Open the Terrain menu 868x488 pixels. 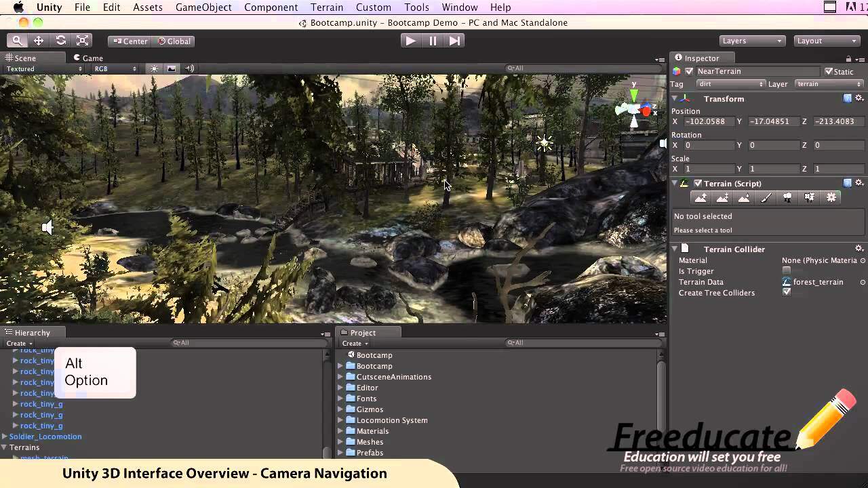327,7
